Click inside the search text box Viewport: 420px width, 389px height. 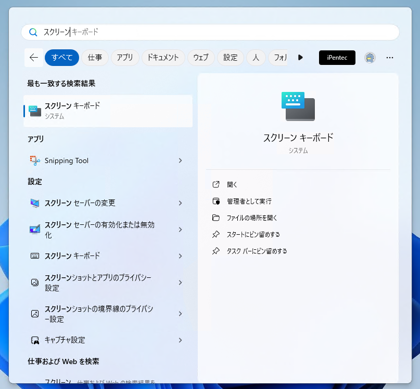210,32
